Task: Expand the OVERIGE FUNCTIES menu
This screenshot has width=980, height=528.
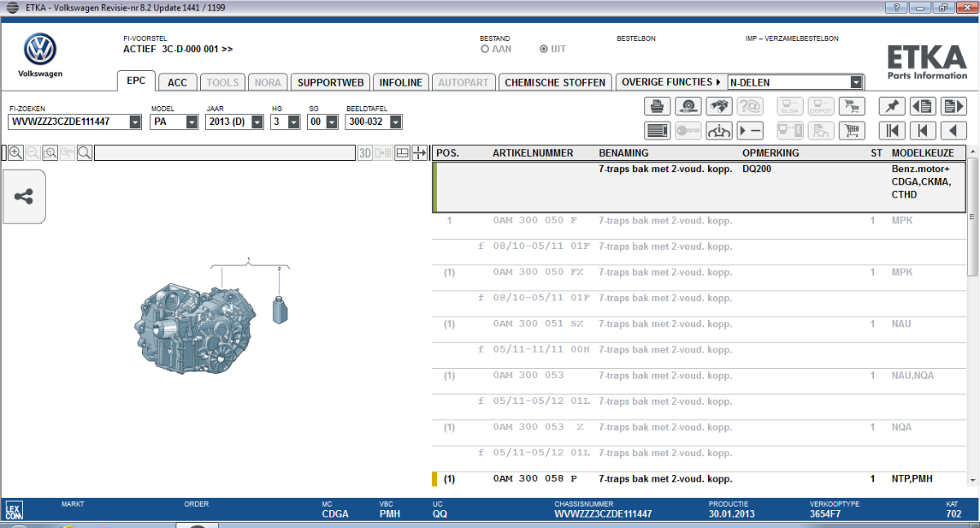Action: click(x=671, y=82)
